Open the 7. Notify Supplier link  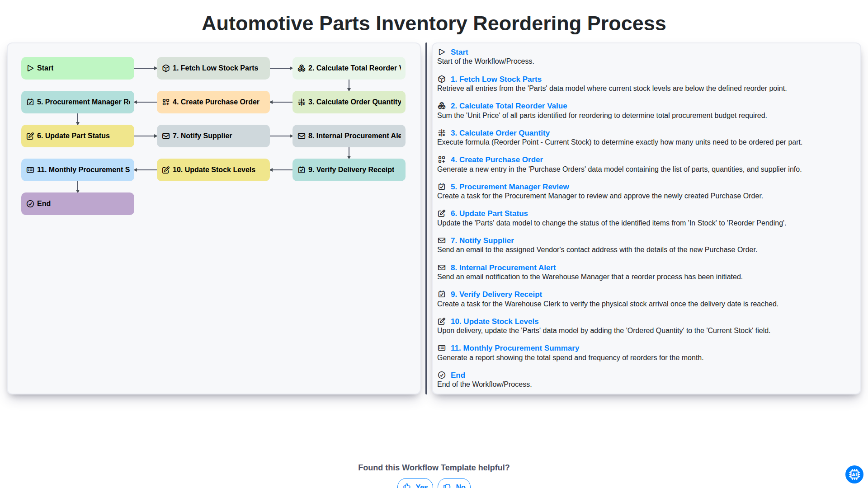coord(482,240)
